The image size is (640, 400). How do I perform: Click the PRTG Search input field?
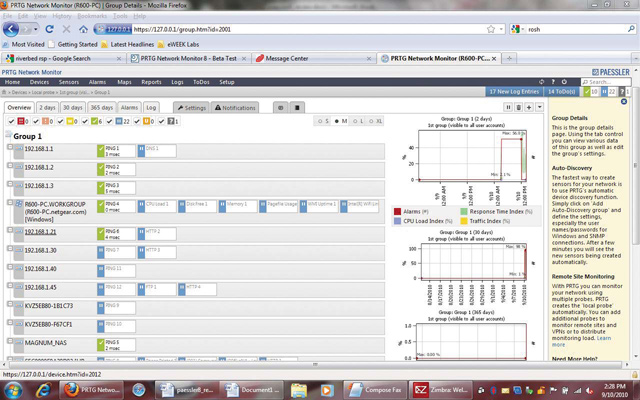[606, 82]
